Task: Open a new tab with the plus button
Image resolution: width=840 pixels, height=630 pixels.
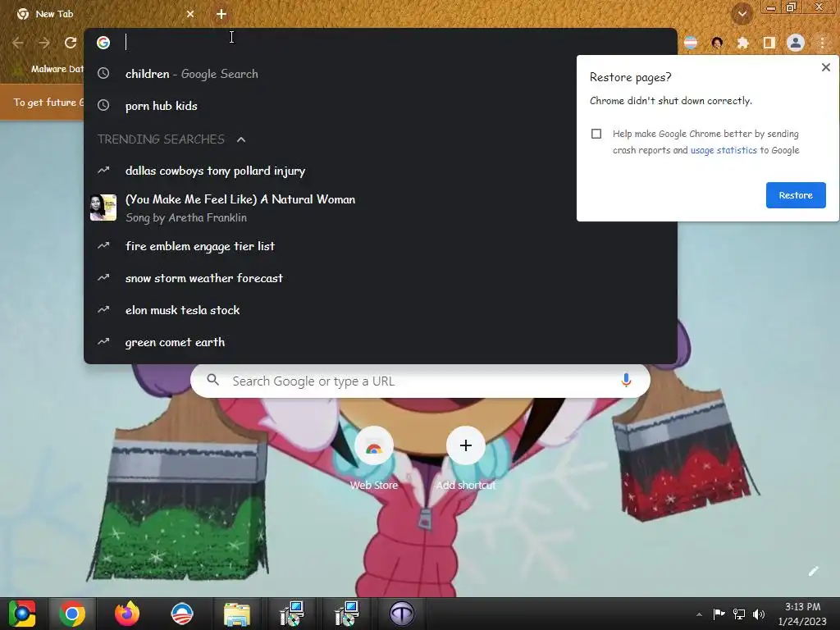Action: point(221,15)
